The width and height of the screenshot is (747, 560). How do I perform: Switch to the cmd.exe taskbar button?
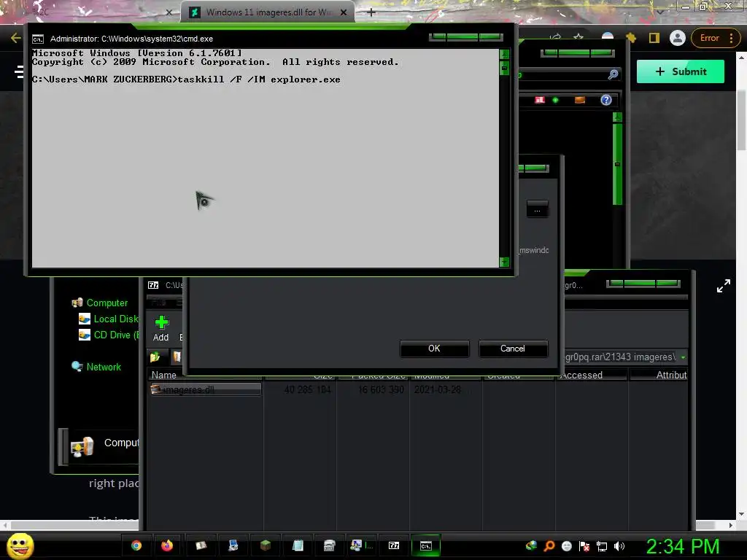pyautogui.click(x=425, y=545)
